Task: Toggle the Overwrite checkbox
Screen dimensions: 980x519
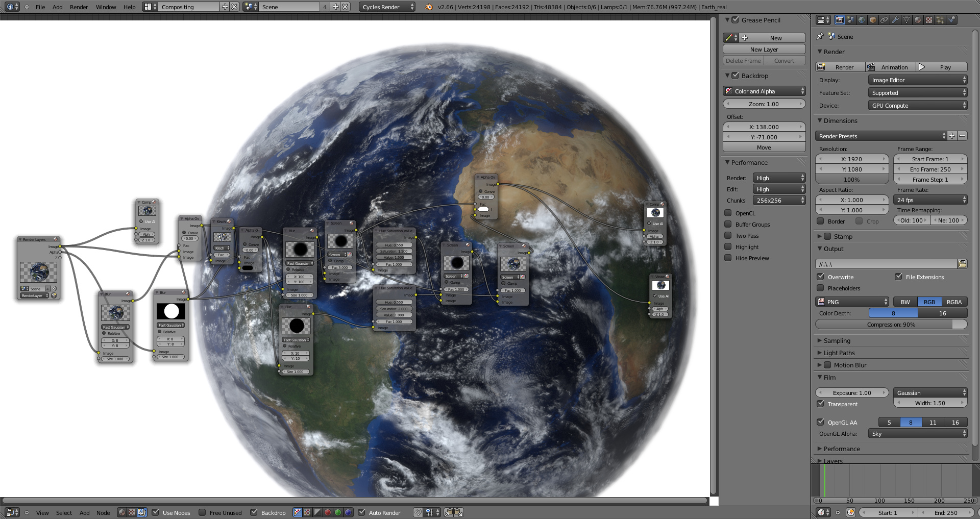Action: pos(821,277)
